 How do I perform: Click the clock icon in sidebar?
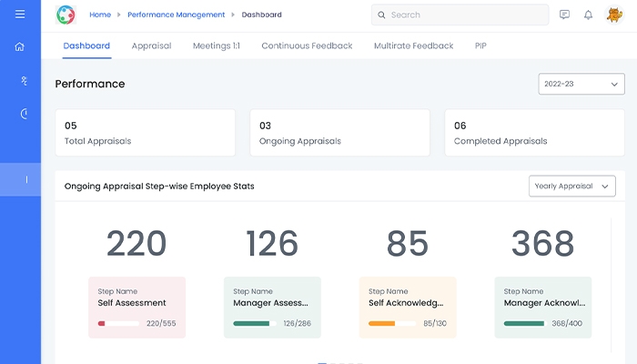[x=25, y=113]
